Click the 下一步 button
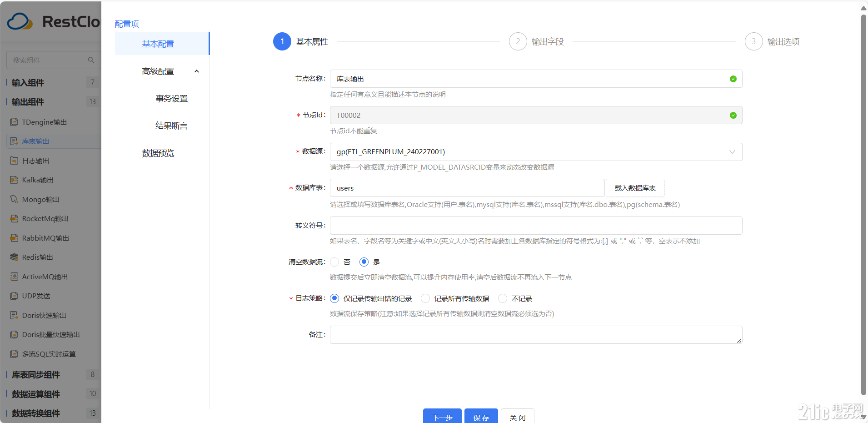The height and width of the screenshot is (423, 868). point(442,417)
